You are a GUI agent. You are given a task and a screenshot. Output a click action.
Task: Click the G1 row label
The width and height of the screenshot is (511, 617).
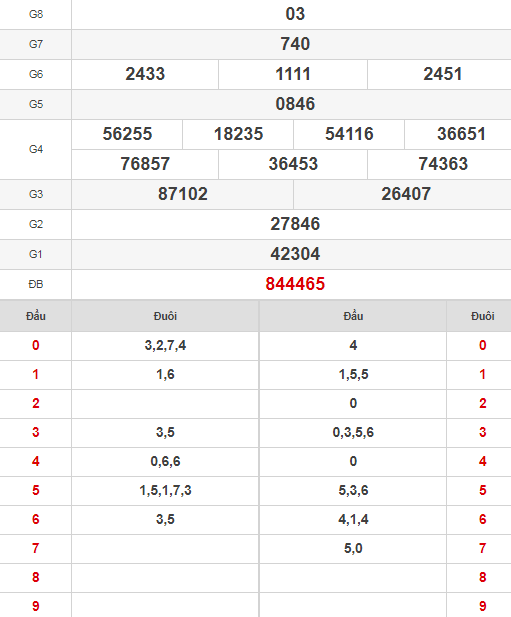point(36,254)
